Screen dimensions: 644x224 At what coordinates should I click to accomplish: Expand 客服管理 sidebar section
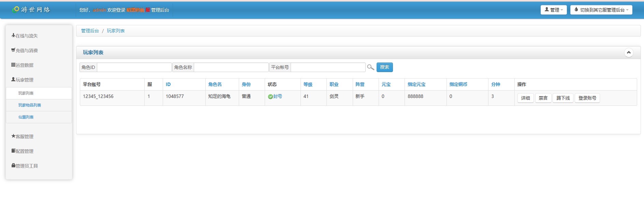pyautogui.click(x=22, y=136)
